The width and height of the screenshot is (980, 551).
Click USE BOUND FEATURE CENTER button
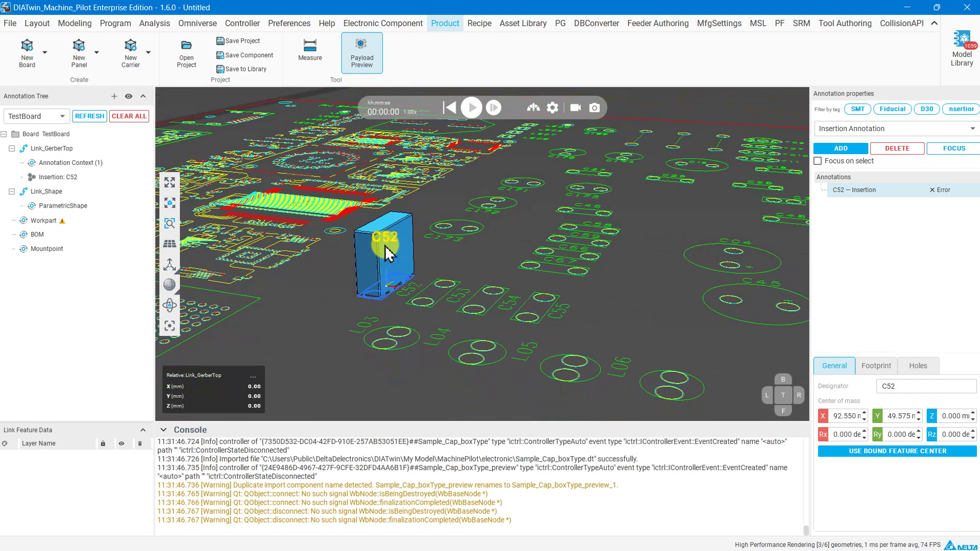tap(897, 451)
